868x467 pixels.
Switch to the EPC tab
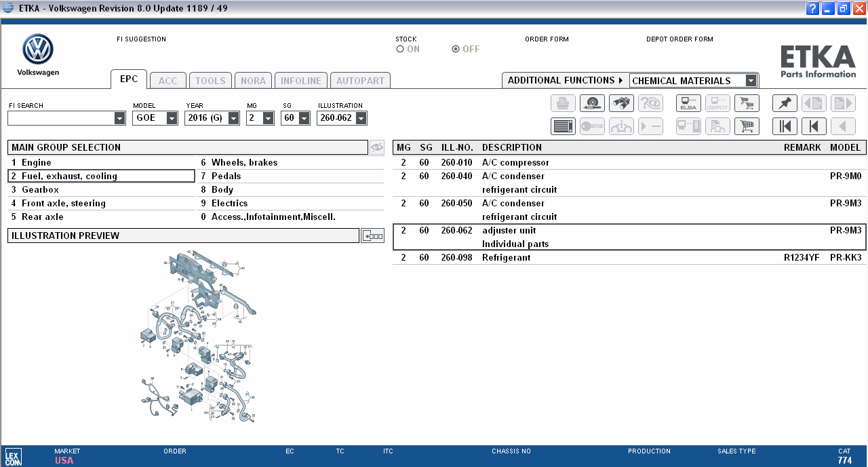pyautogui.click(x=129, y=79)
